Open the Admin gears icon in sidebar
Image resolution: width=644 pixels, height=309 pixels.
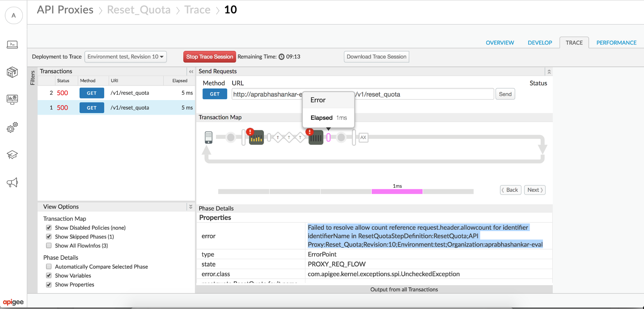[12, 127]
